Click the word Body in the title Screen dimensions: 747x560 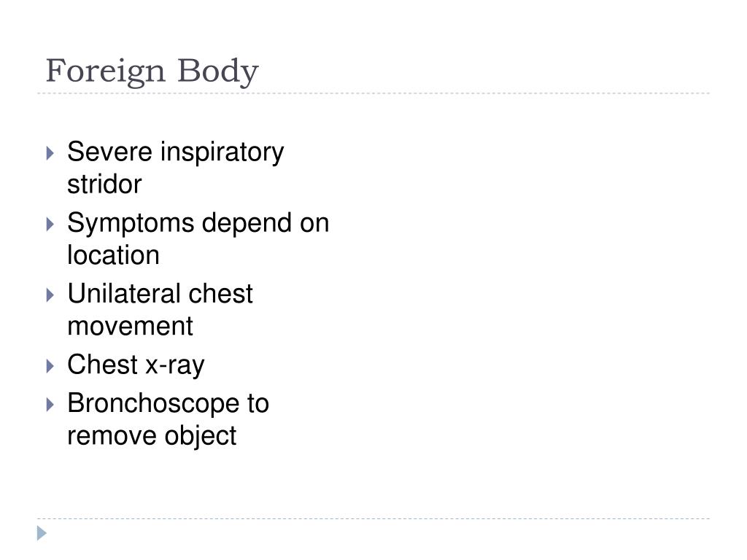tap(218, 71)
